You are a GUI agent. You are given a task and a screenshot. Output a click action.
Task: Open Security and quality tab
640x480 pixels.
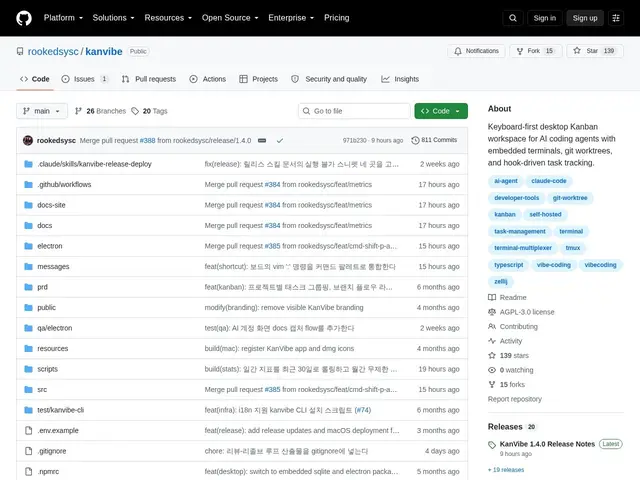(x=329, y=79)
